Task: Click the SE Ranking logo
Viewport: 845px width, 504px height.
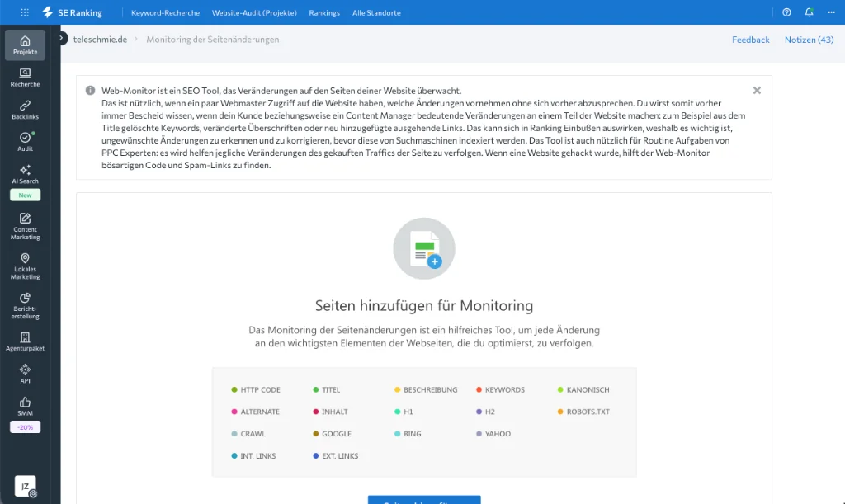Action: point(73,12)
